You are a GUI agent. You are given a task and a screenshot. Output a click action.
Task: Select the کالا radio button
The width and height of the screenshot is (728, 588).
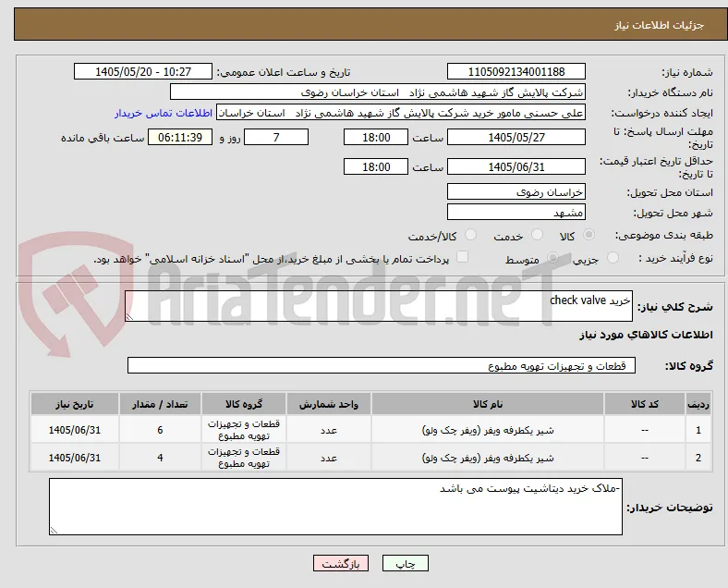[x=588, y=235]
